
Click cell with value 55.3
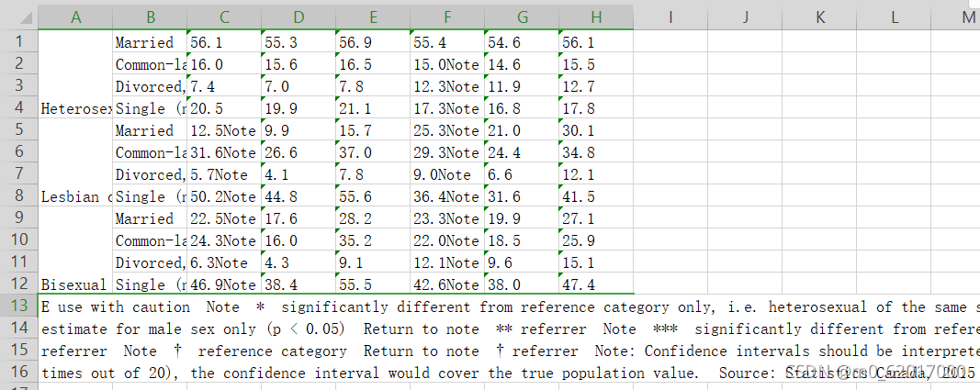299,42
